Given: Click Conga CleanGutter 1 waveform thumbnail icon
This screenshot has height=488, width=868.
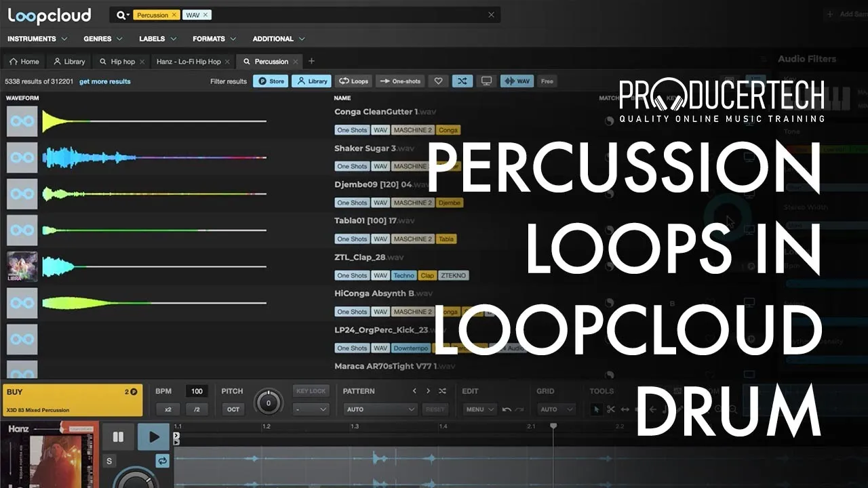Looking at the screenshot, I should pos(22,121).
